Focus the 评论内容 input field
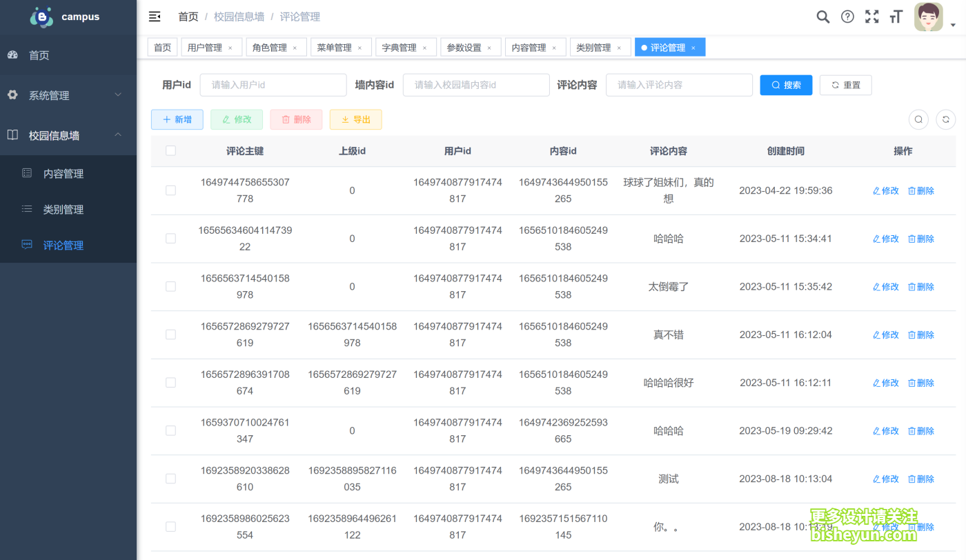 click(679, 85)
